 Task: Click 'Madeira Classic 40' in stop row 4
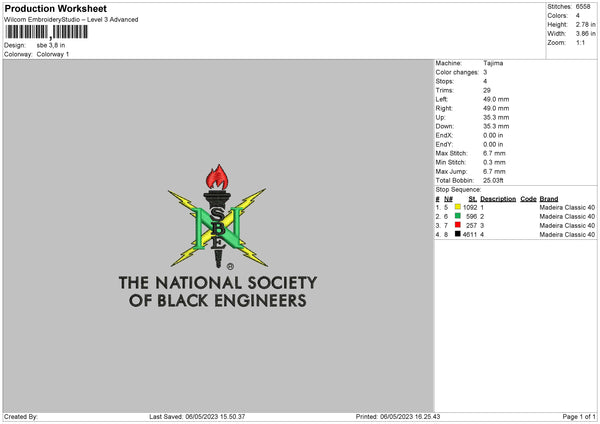coord(567,235)
